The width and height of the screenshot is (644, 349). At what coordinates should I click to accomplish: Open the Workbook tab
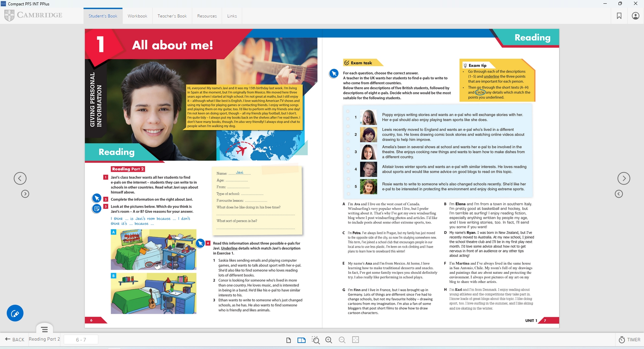coord(137,16)
